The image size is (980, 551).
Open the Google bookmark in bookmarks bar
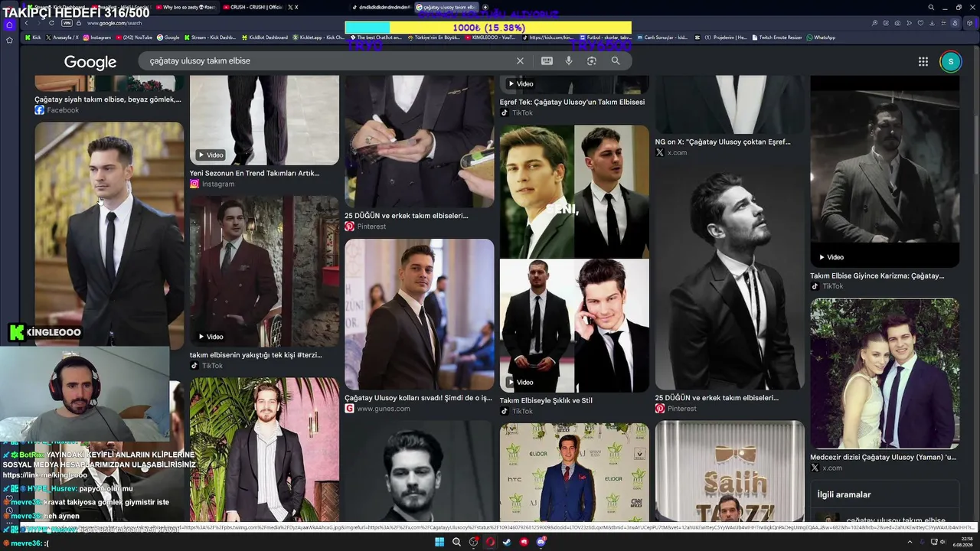(168, 37)
